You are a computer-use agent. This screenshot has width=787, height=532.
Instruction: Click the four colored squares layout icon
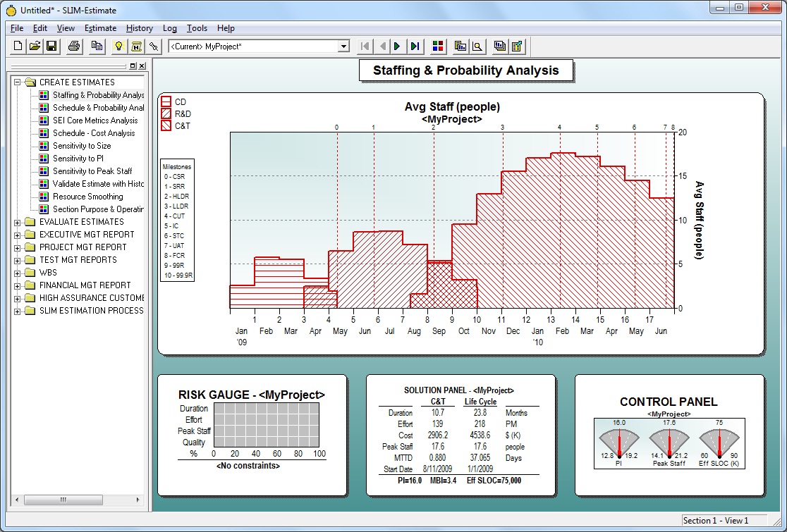pos(438,46)
